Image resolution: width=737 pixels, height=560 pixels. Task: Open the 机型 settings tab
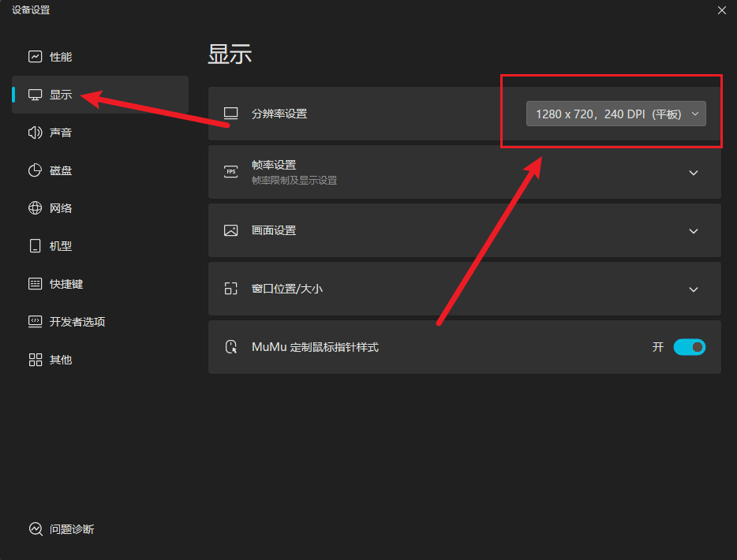point(100,246)
